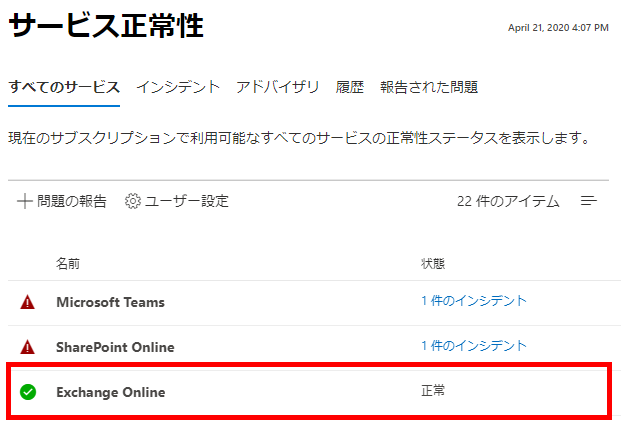Click the 問題の報告 button
Image resolution: width=621 pixels, height=426 pixels.
tap(62, 201)
